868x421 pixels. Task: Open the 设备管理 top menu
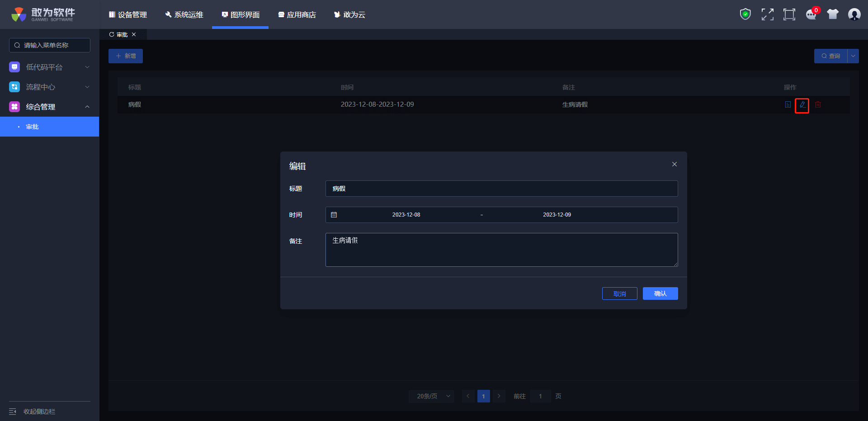tap(128, 15)
